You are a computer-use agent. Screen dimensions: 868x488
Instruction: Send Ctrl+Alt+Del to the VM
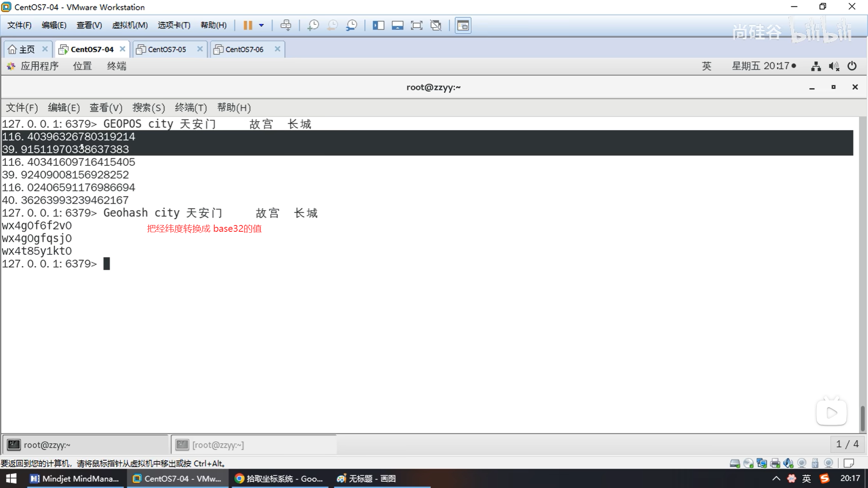286,25
